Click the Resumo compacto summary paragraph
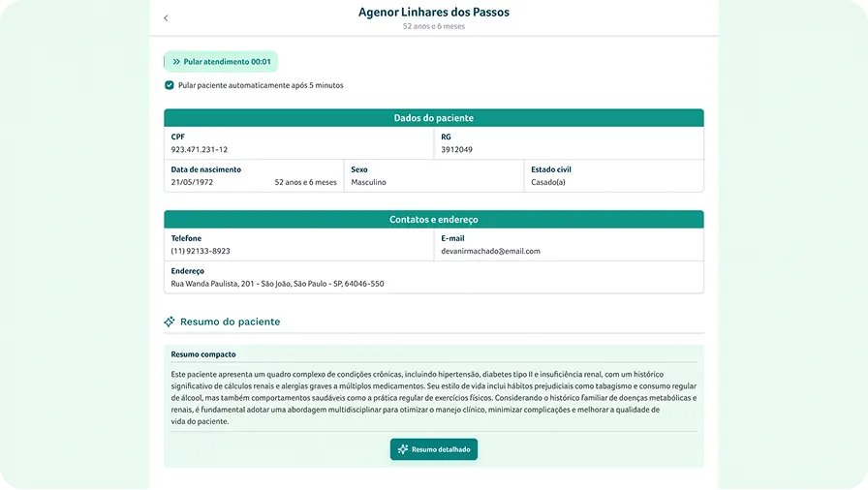 point(433,397)
